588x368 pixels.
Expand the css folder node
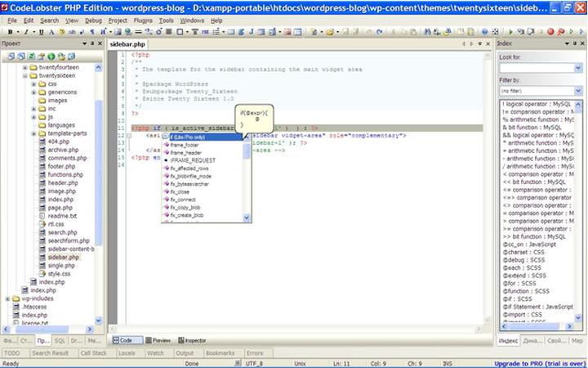[33, 84]
